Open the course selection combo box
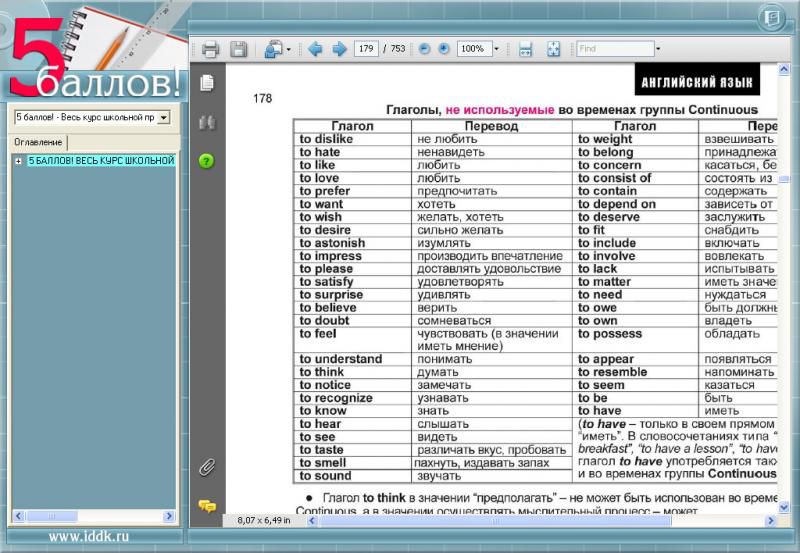 coord(164,117)
